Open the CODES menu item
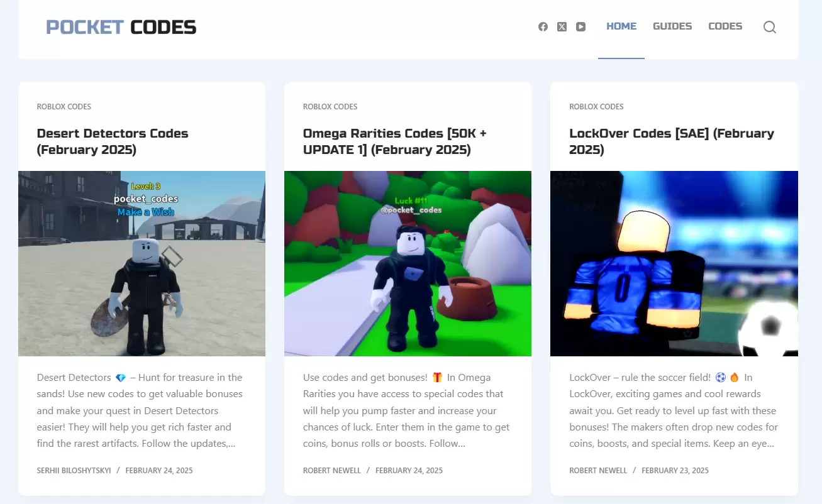 coord(725,26)
